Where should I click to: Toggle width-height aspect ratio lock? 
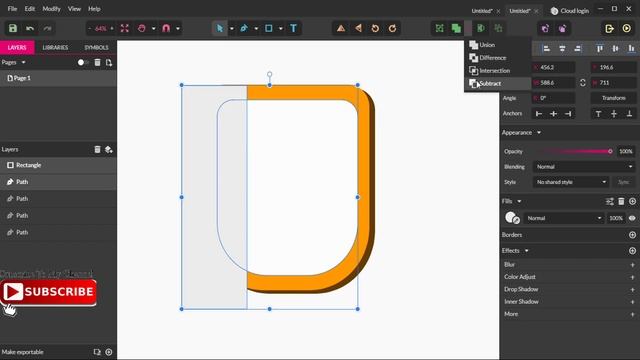583,82
